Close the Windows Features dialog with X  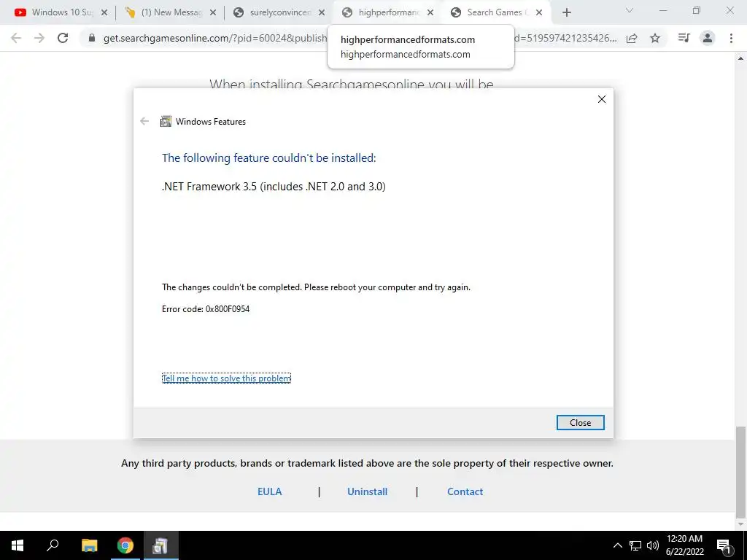click(x=602, y=99)
